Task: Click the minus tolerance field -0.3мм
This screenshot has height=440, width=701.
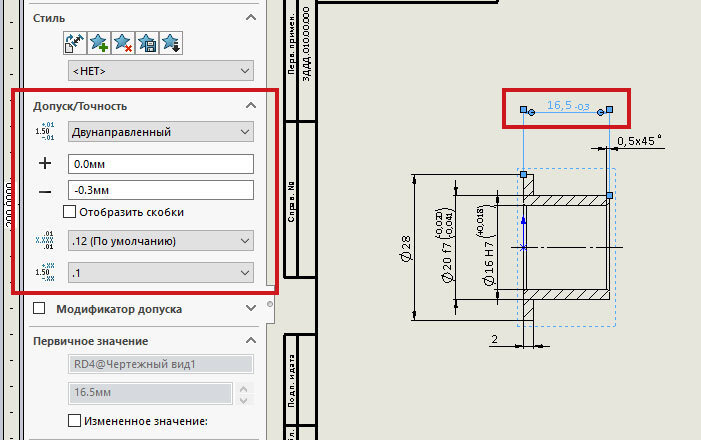Action: click(x=161, y=190)
